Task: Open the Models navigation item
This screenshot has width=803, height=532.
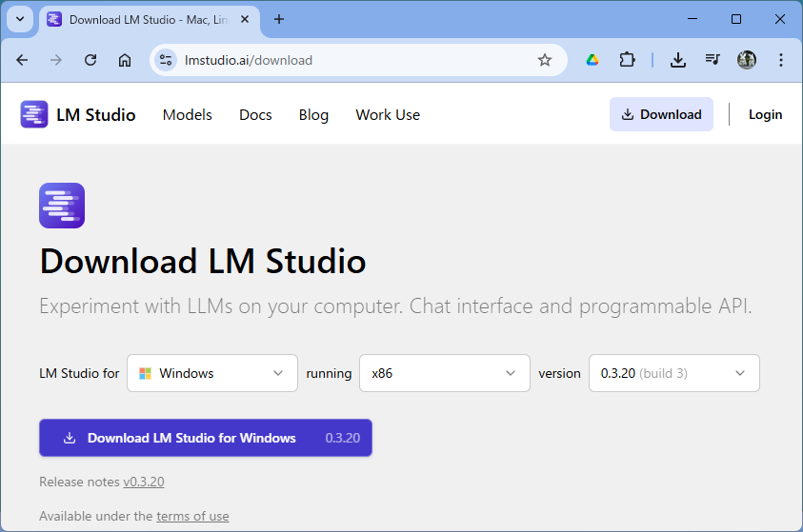Action: coord(187,114)
